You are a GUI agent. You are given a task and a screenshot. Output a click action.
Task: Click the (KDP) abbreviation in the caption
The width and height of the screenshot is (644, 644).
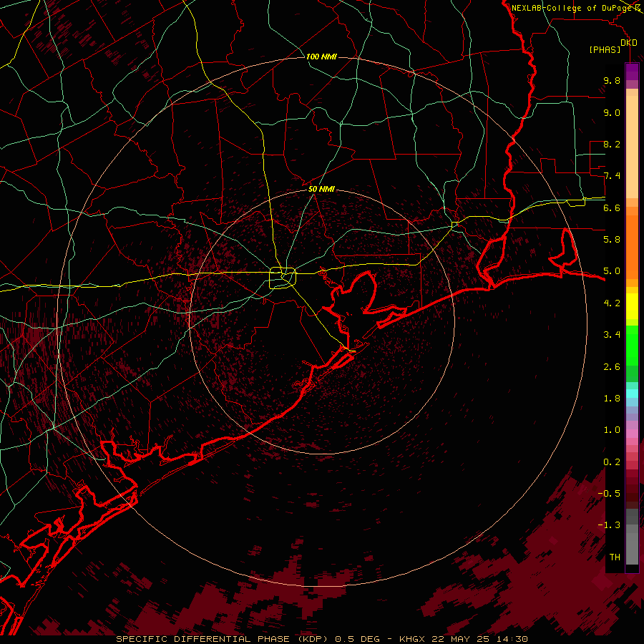pos(313,639)
